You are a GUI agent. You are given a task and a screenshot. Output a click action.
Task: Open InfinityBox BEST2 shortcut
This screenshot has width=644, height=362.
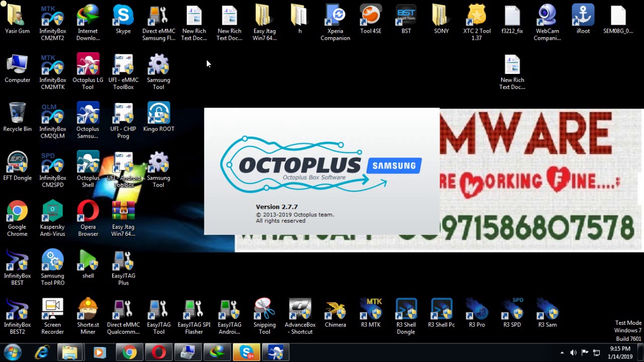(x=17, y=317)
